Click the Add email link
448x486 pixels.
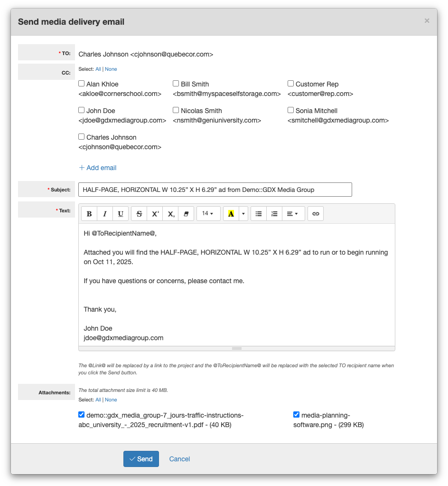click(x=98, y=168)
